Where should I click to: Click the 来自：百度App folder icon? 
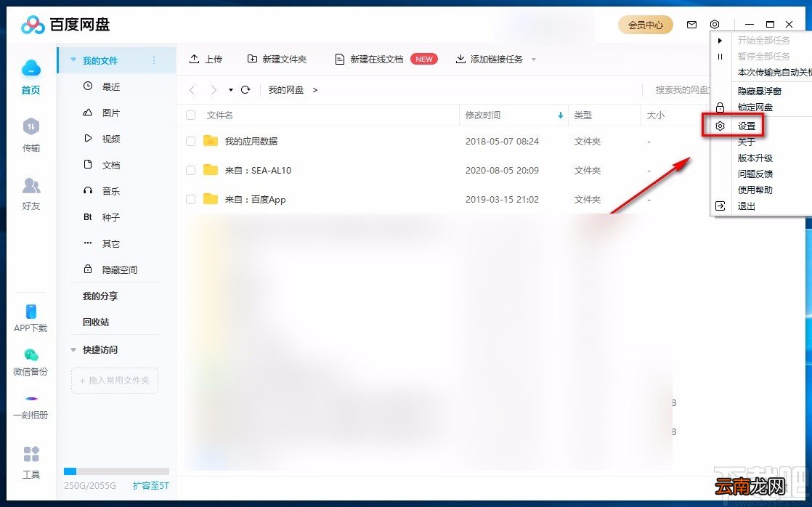pos(210,199)
